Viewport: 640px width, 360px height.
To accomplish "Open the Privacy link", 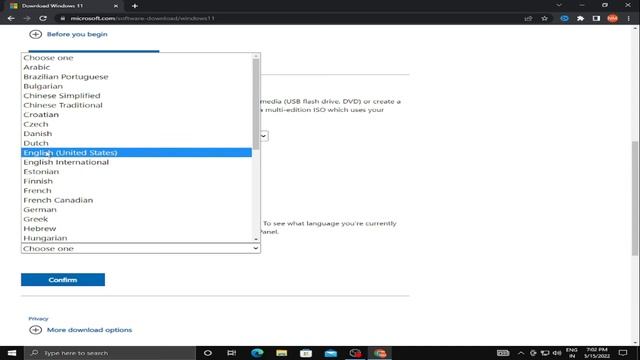I will [x=38, y=318].
